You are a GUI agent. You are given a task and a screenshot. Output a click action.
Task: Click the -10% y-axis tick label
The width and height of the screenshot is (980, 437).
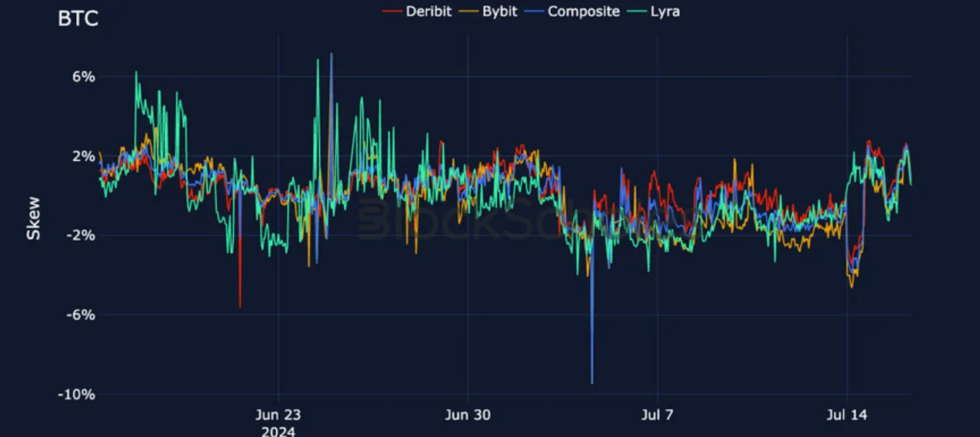click(78, 394)
